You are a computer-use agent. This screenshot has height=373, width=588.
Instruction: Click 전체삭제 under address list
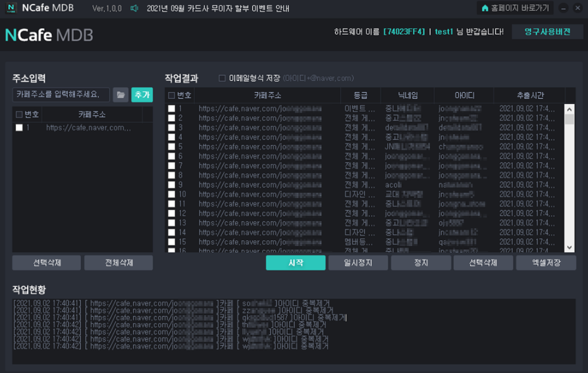click(x=119, y=263)
